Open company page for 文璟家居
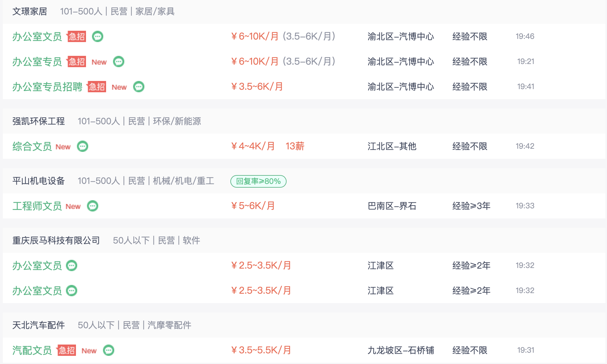The image size is (607, 364). tap(30, 11)
